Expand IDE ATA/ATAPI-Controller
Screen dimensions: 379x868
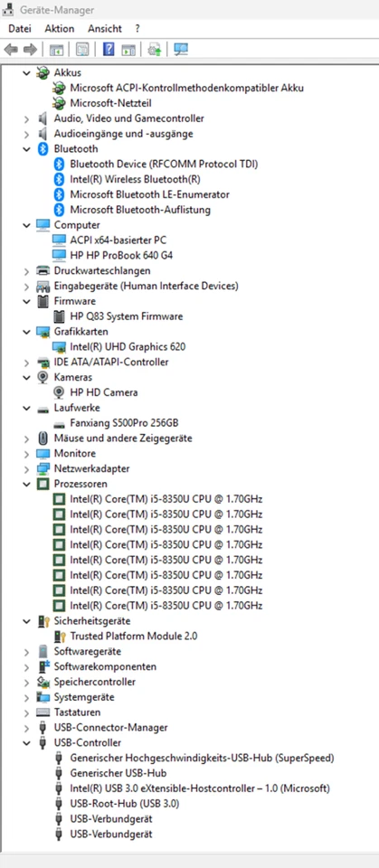click(x=26, y=362)
